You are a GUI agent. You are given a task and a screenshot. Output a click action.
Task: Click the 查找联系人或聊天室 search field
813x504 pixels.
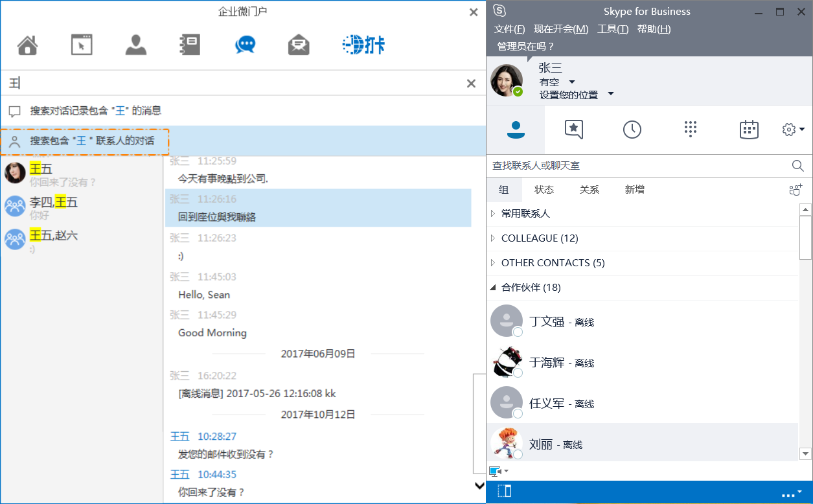639,166
